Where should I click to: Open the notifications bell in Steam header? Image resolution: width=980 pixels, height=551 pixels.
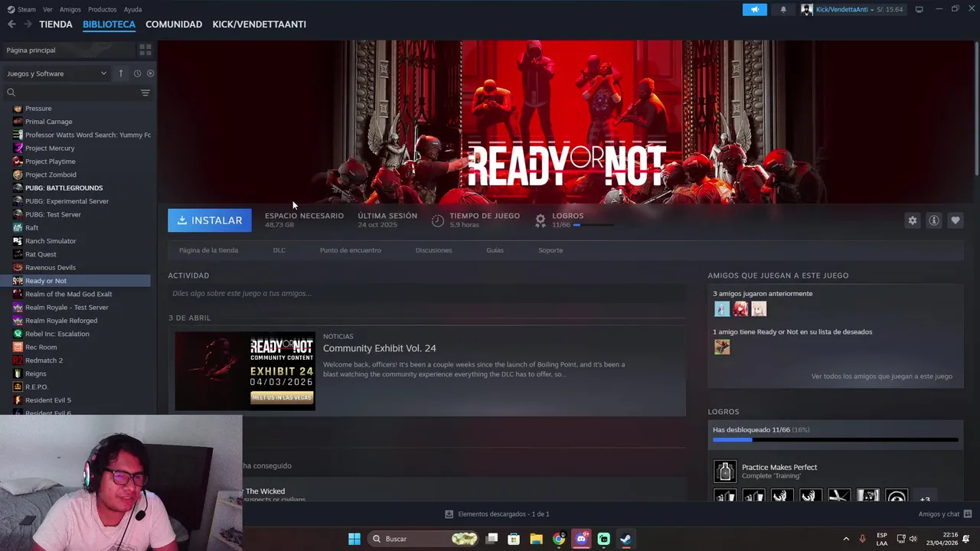(x=783, y=9)
